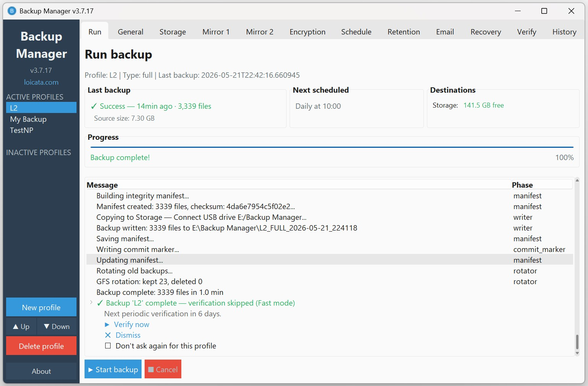Screen dimensions: 588x386
Task: Click the Daily at 10:00 schedule text
Action: click(318, 106)
